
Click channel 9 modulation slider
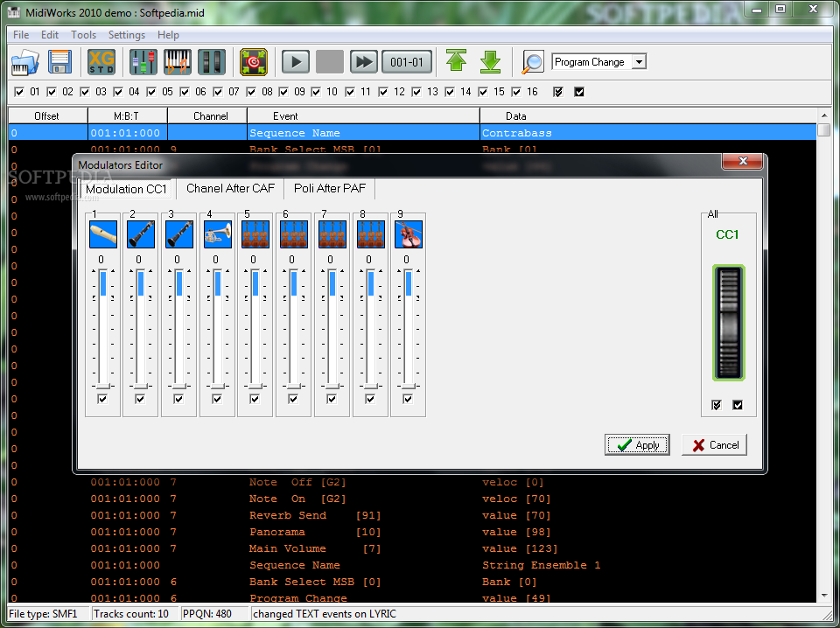pos(409,328)
